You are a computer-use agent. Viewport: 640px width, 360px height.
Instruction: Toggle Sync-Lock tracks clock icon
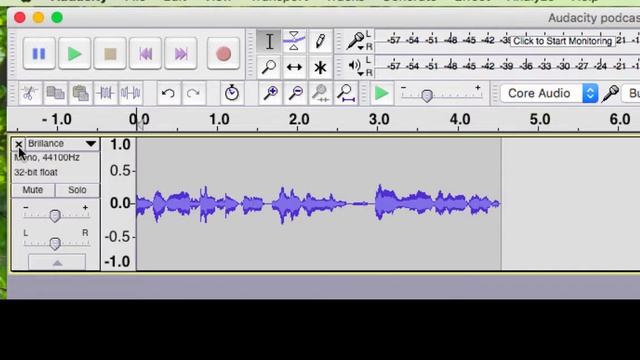(x=232, y=93)
